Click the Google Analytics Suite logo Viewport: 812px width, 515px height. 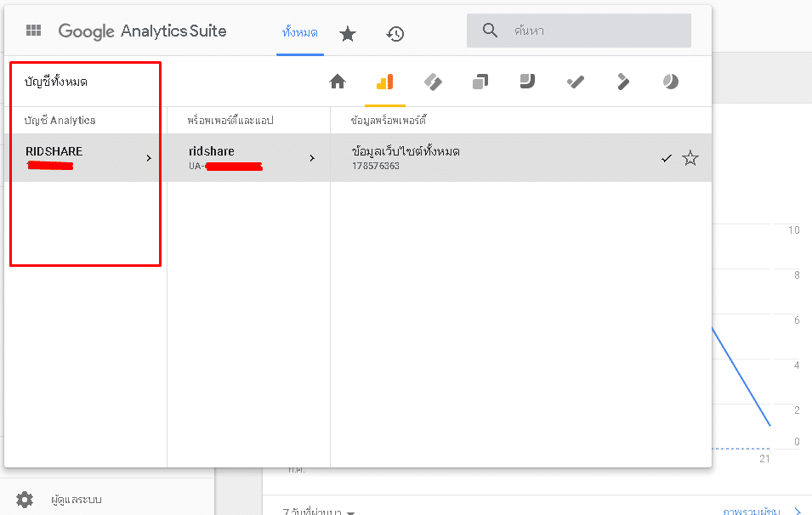[142, 31]
